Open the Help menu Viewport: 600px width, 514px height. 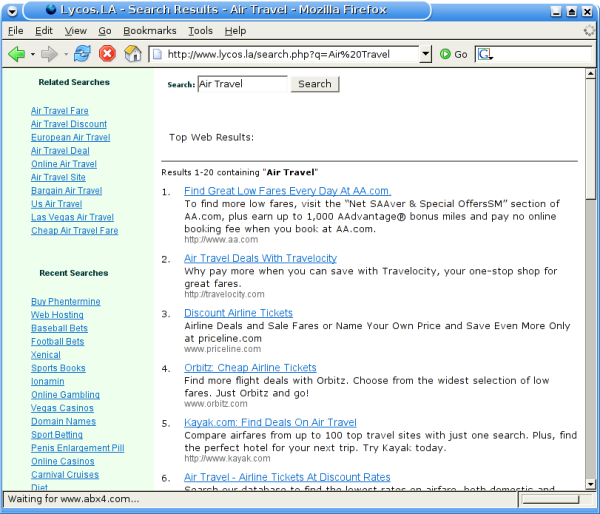[x=235, y=31]
